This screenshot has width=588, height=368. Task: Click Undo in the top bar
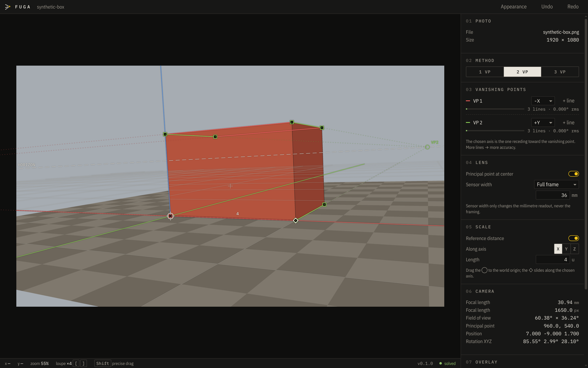click(x=547, y=7)
